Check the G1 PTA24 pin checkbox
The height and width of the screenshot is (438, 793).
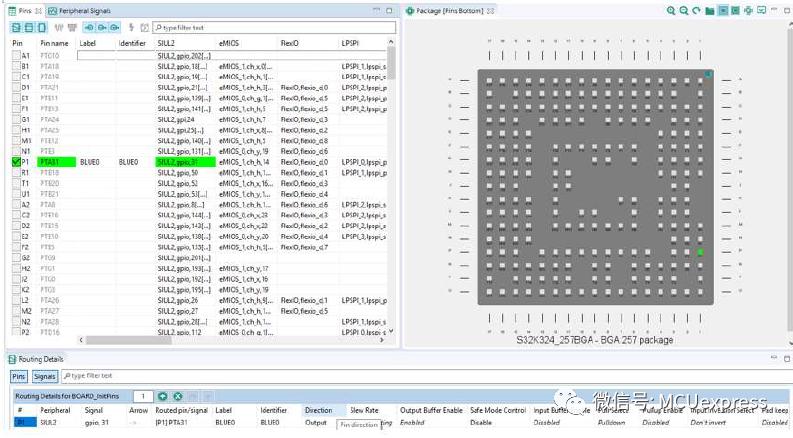click(16, 119)
